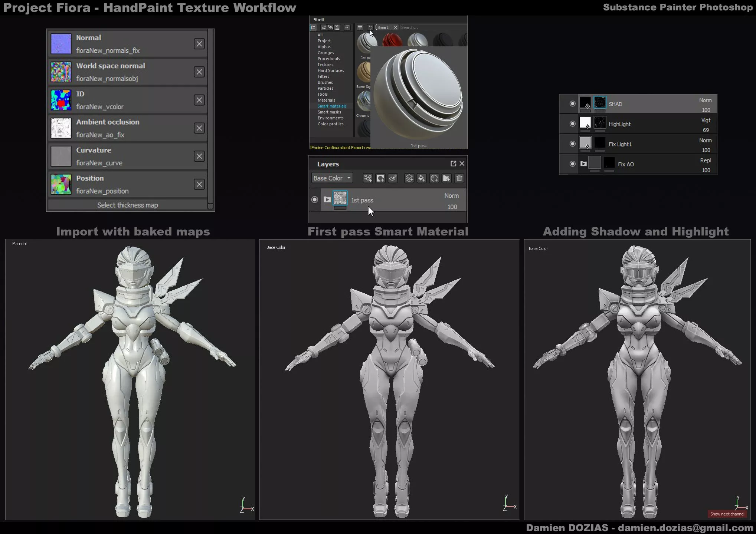Click the add effect icon in Layers
The image size is (756, 534).
368,178
